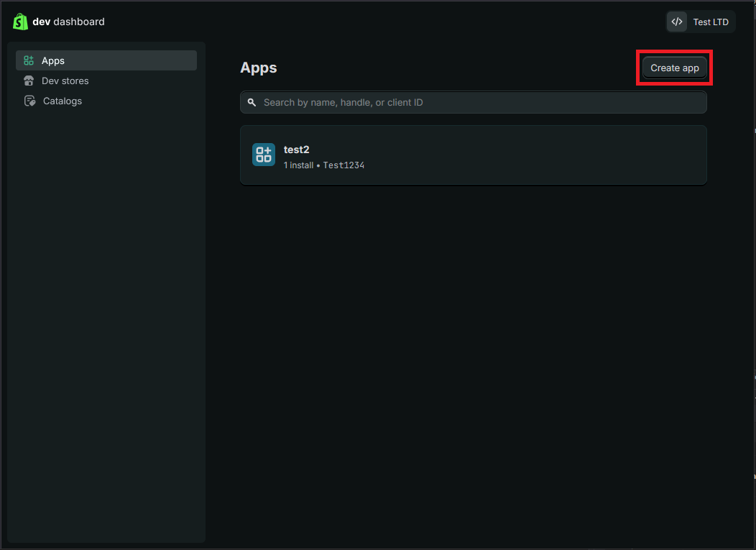Image resolution: width=756 pixels, height=550 pixels.
Task: Click the Apps grid icon in sidebar
Action: click(29, 61)
